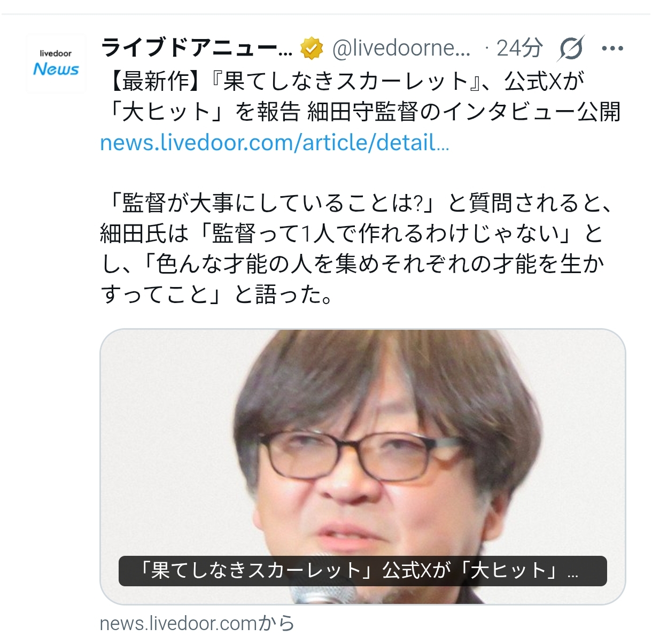652x644 pixels.
Task: Open the article preview card photo
Action: coord(362,466)
